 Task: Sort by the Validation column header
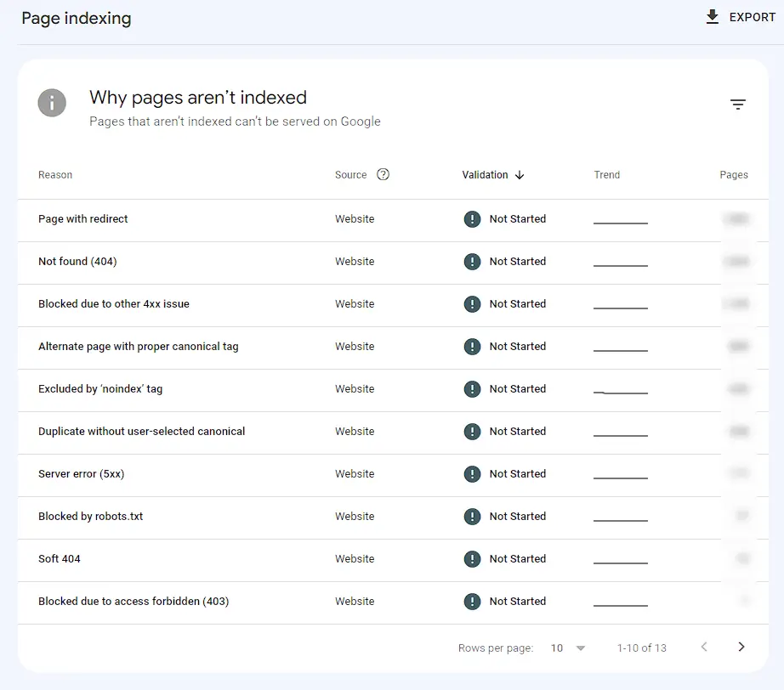click(485, 175)
